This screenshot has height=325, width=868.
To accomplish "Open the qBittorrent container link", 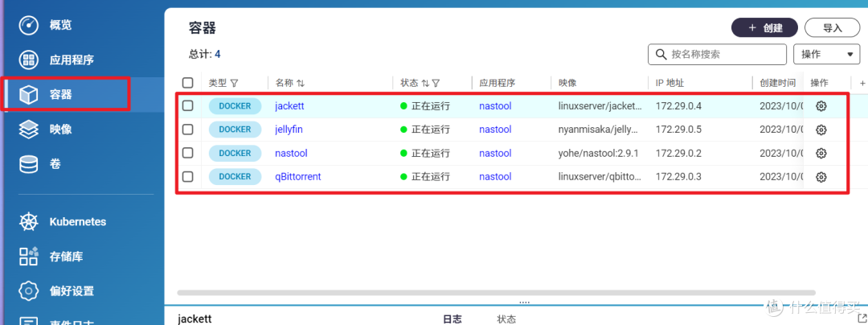I will tap(298, 177).
